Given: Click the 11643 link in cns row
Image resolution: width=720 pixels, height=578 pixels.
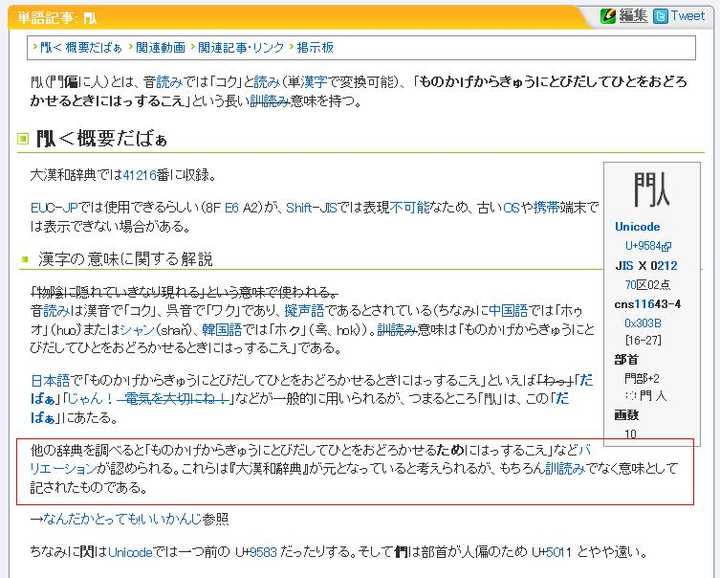Looking at the screenshot, I should pyautogui.click(x=651, y=304).
